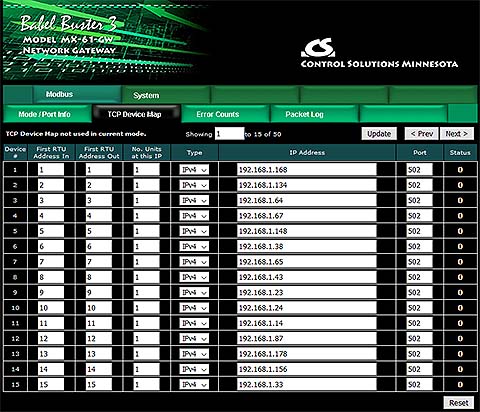Image resolution: width=480 pixels, height=412 pixels.
Task: Click Port field for device 13
Action: tap(420, 354)
